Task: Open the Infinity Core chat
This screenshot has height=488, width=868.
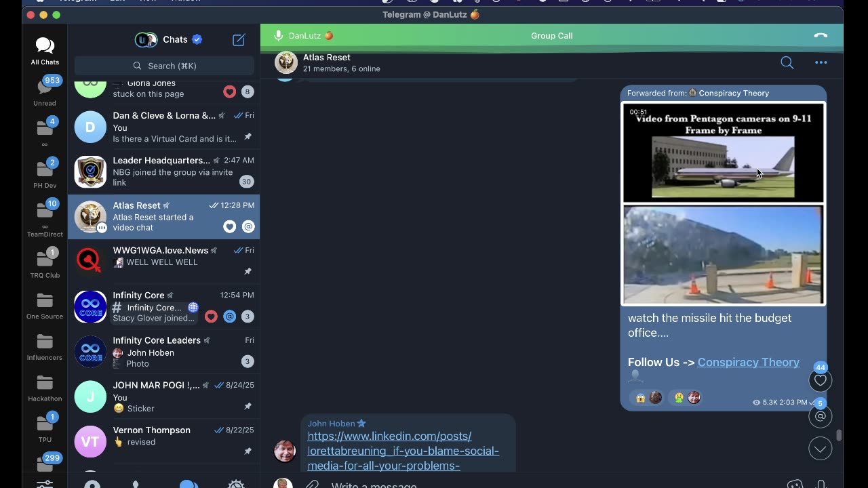Action: point(163,306)
